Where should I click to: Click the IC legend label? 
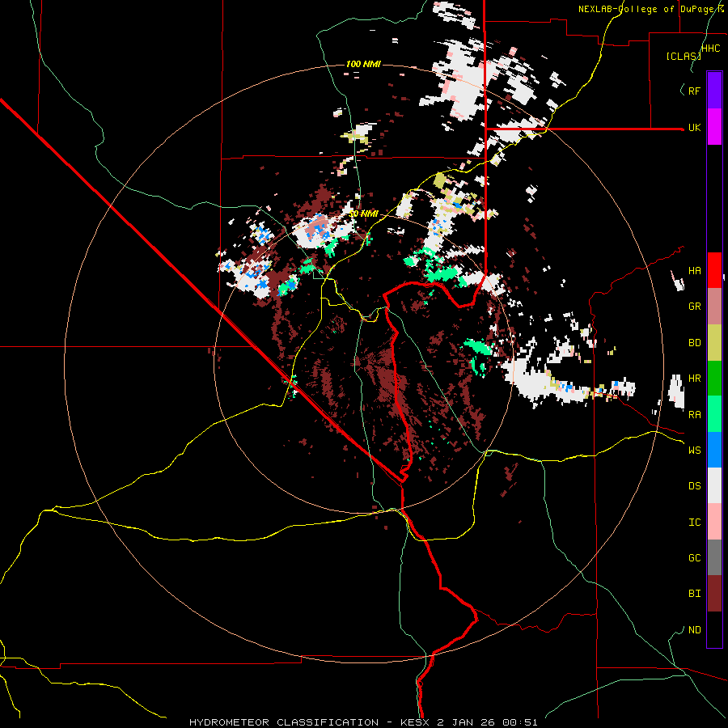(x=695, y=523)
